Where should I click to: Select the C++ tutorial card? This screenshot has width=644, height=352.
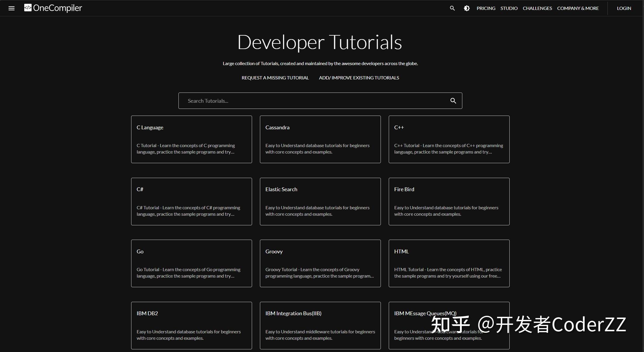coord(449,139)
